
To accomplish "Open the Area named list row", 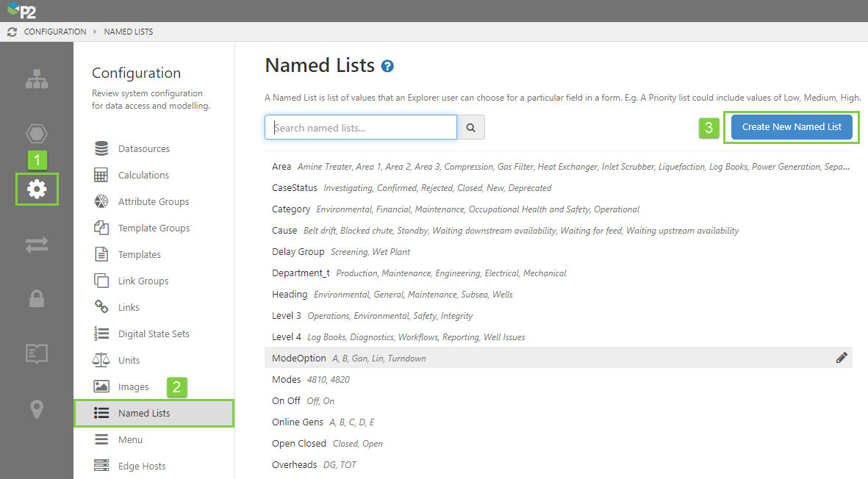I will (x=281, y=167).
